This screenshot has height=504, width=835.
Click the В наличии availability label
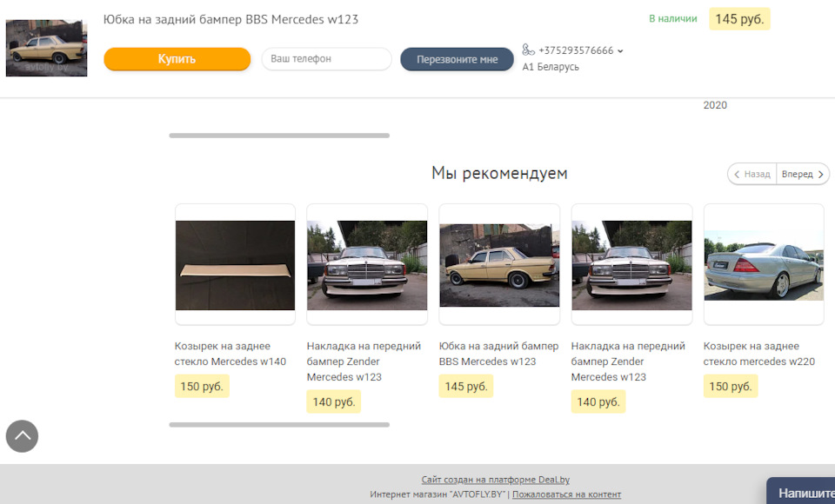[x=672, y=18]
